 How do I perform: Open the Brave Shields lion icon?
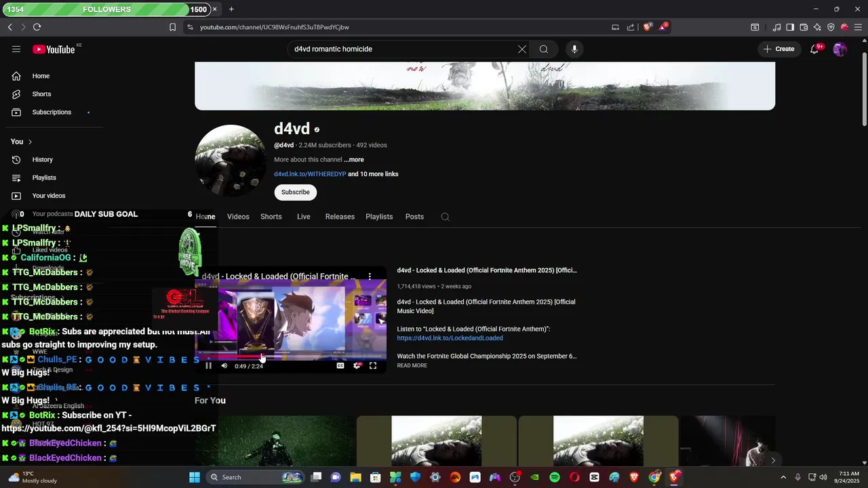pos(648,27)
